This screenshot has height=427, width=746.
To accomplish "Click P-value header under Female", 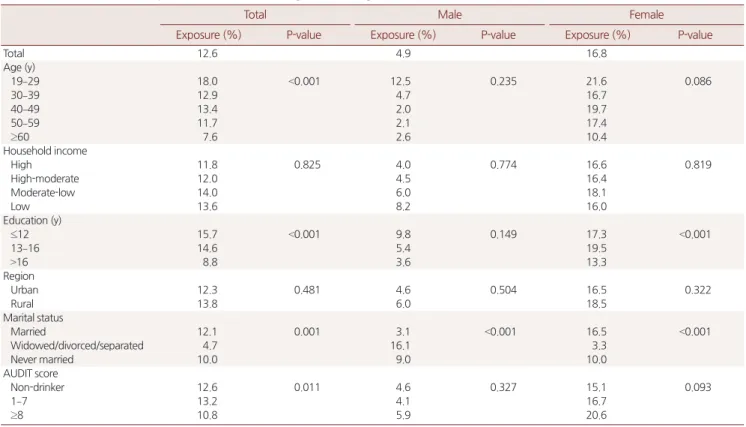I will coord(695,35).
